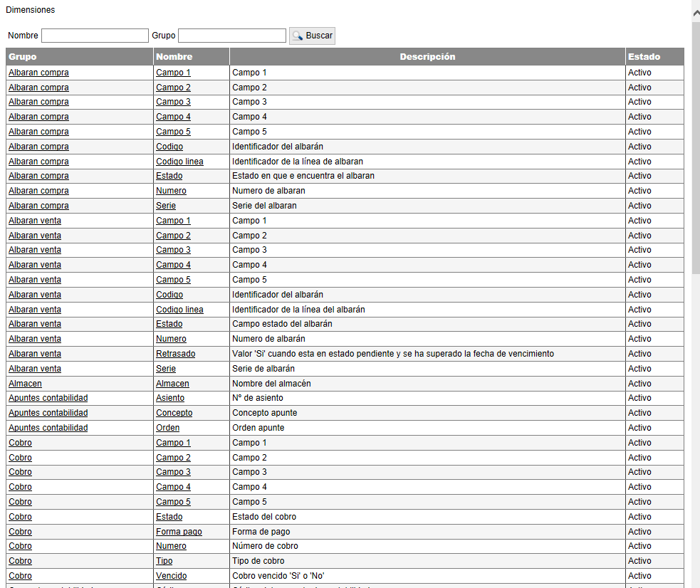Open Apuntes contabilidad group in Asiento row
The width and height of the screenshot is (700, 588).
(48, 398)
